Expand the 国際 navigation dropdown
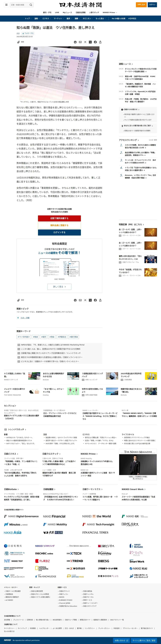161x644 pixels. (x=77, y=18)
